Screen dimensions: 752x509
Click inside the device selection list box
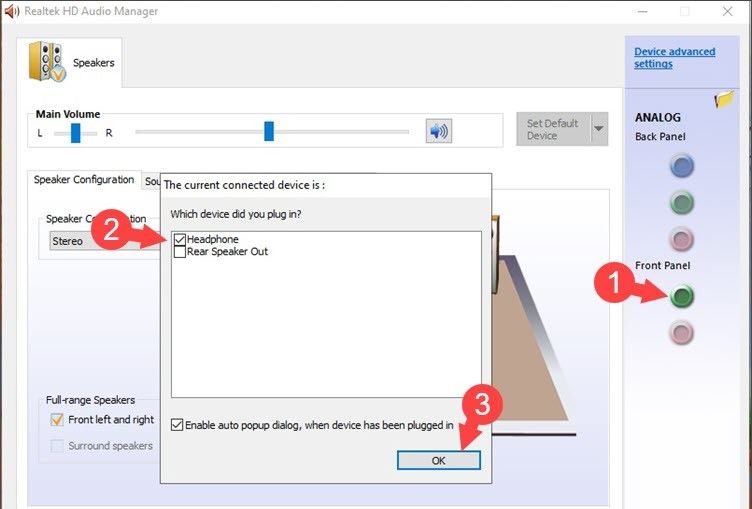tap(326, 314)
